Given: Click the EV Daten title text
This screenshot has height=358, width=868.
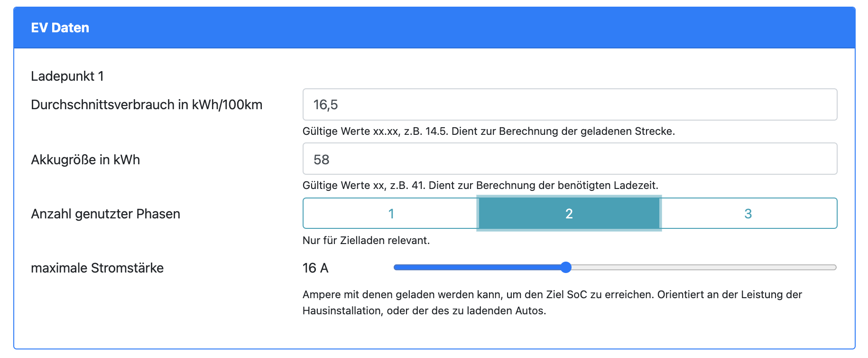Looking at the screenshot, I should click(x=60, y=28).
